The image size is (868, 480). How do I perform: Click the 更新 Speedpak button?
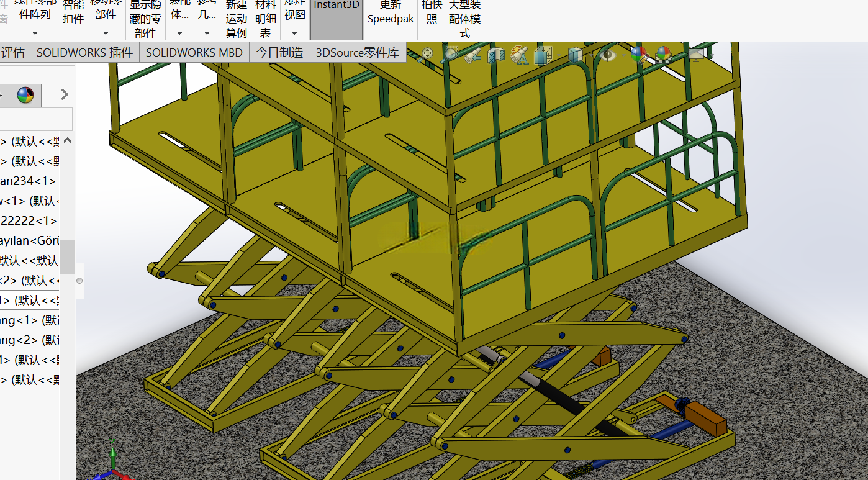391,12
